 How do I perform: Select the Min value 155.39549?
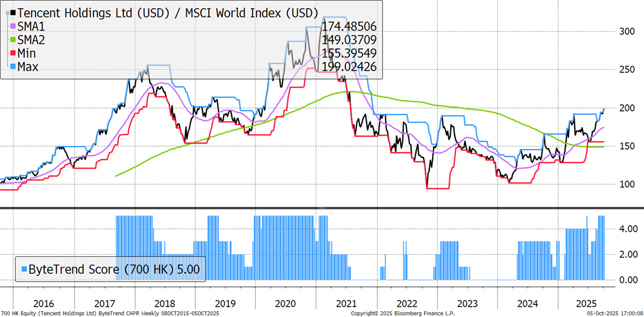point(349,53)
